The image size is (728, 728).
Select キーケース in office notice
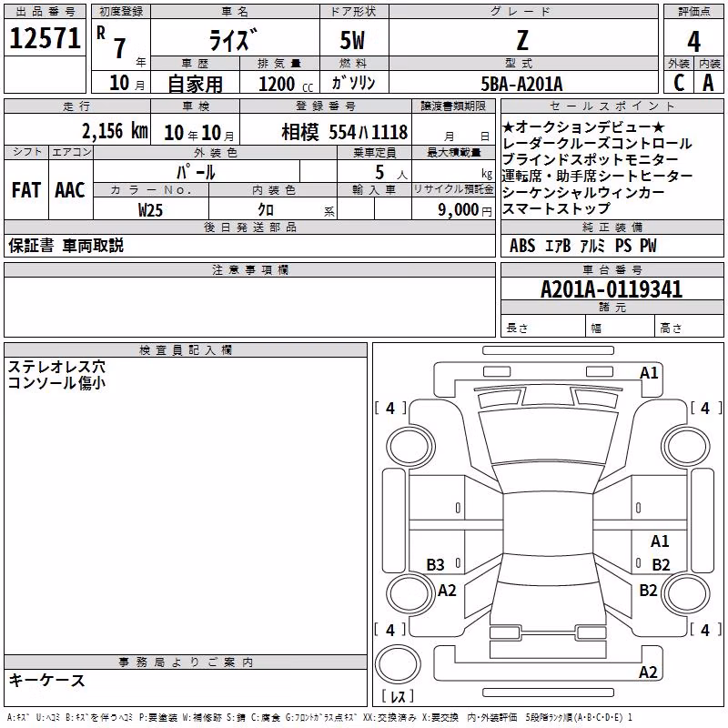click(47, 680)
